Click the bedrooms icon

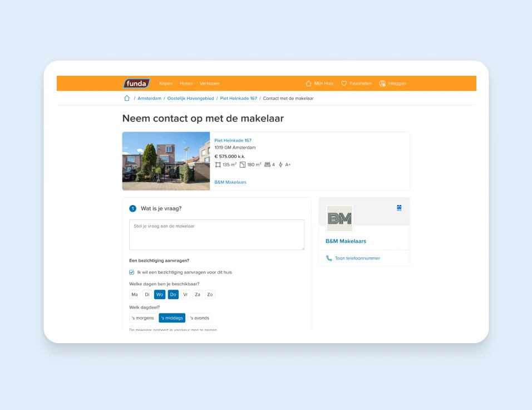pyautogui.click(x=267, y=165)
